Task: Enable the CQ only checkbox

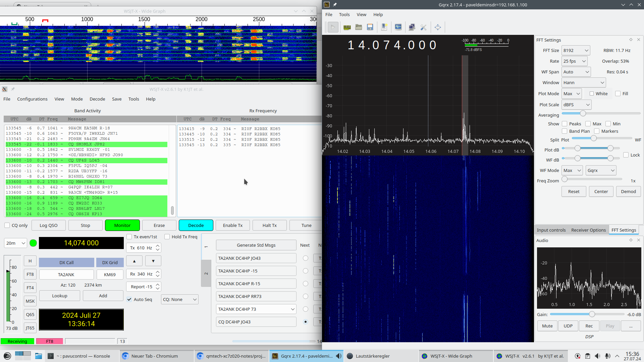Action: [x=7, y=225]
